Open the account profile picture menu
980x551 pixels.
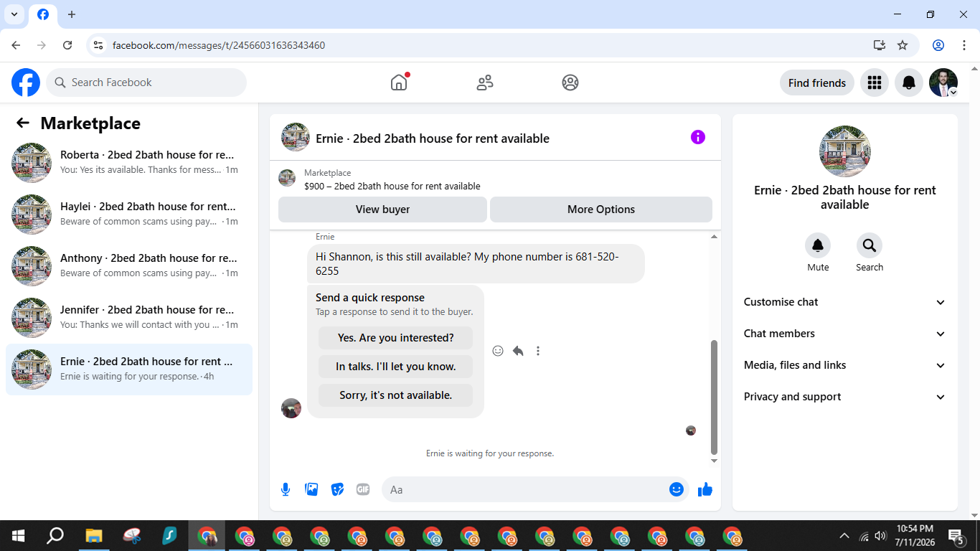click(943, 83)
